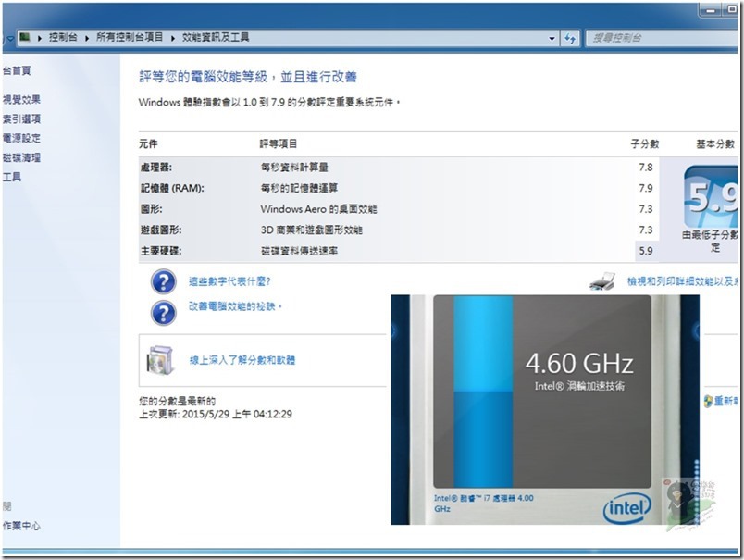Go to 所有控制台項目 in the breadcrumb
The width and height of the screenshot is (744, 560).
[130, 37]
